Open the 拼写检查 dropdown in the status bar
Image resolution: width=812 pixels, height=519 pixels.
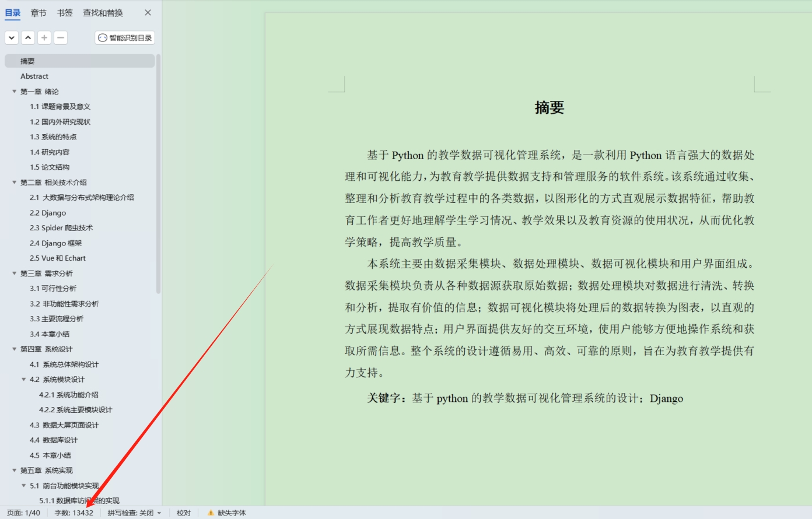point(134,513)
